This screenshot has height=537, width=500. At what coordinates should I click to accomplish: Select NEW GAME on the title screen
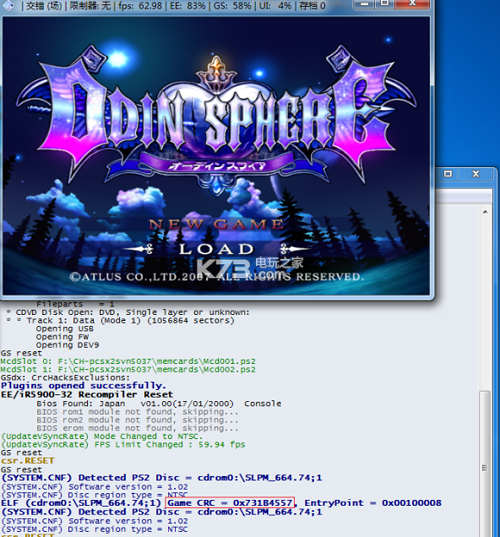pyautogui.click(x=216, y=225)
